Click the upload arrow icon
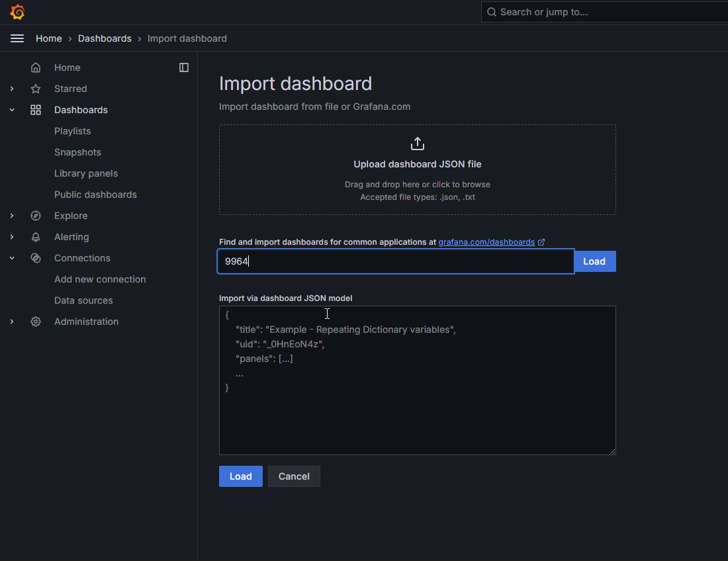The width and height of the screenshot is (728, 561). [418, 144]
